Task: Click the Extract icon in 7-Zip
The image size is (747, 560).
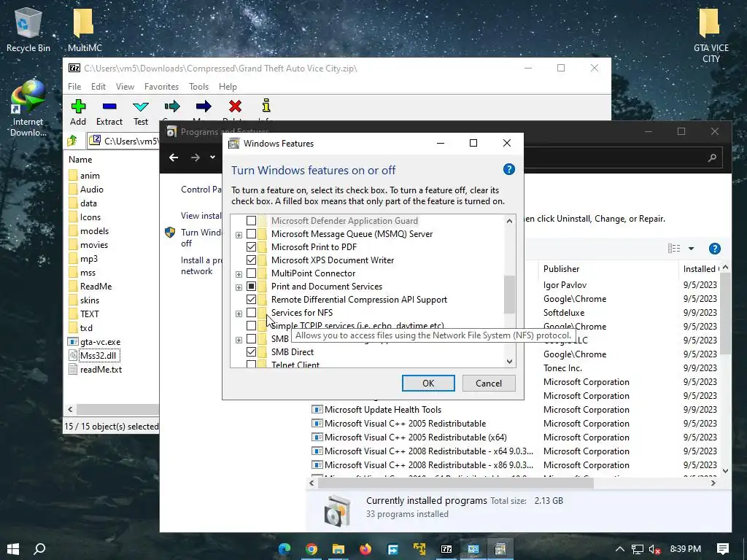Action: pos(109,106)
